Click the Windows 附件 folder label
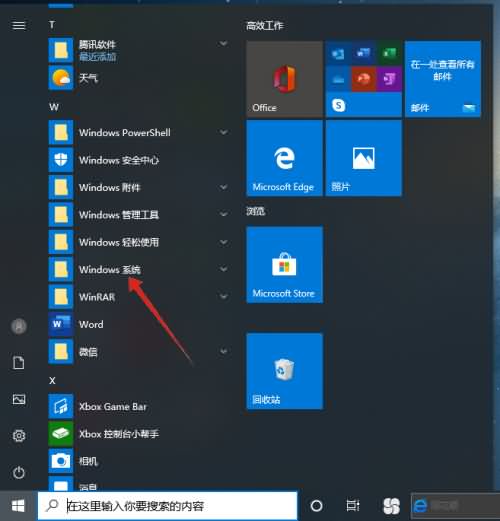The image size is (500, 521). point(110,188)
